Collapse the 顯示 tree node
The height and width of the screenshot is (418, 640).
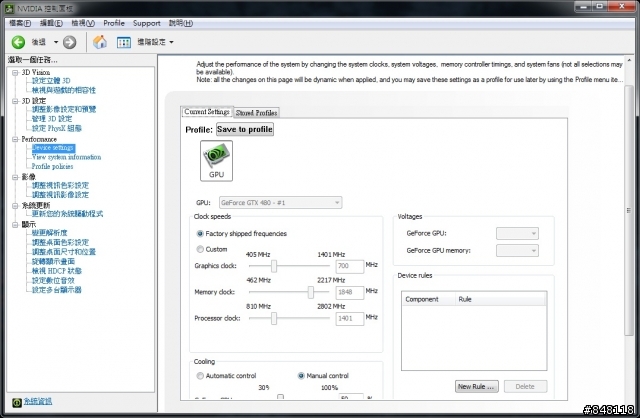15,225
